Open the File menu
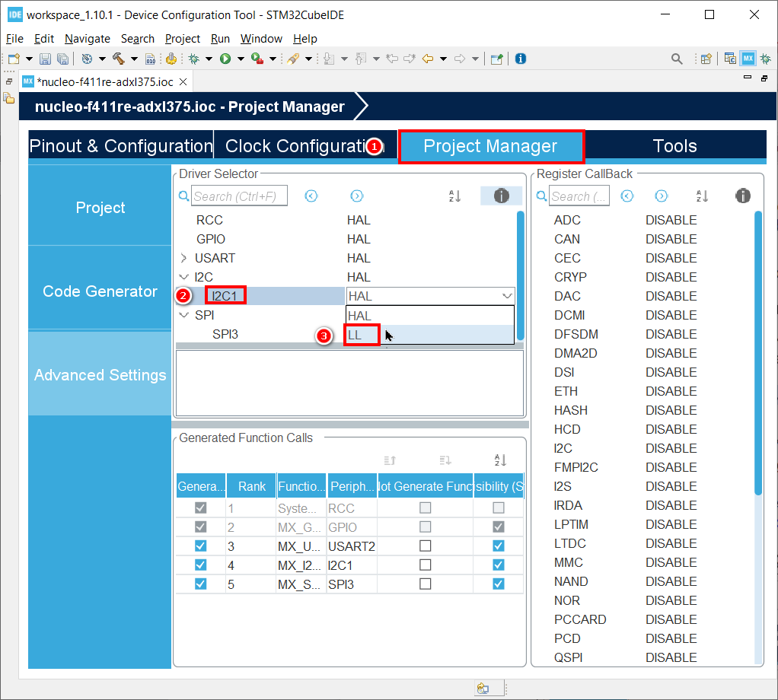This screenshot has width=778, height=700. [x=14, y=39]
